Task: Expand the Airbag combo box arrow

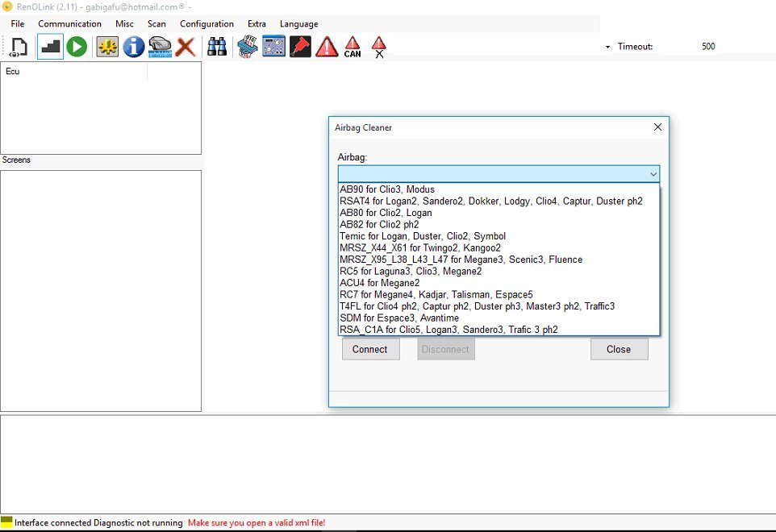Action: click(653, 174)
